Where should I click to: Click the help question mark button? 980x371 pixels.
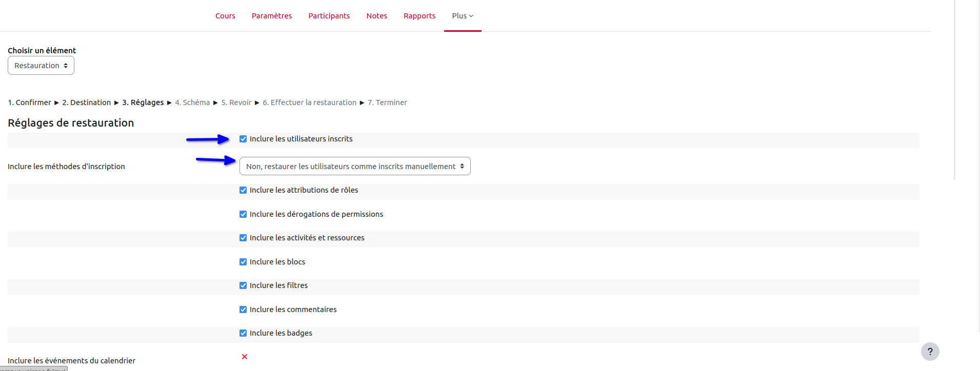tap(930, 352)
